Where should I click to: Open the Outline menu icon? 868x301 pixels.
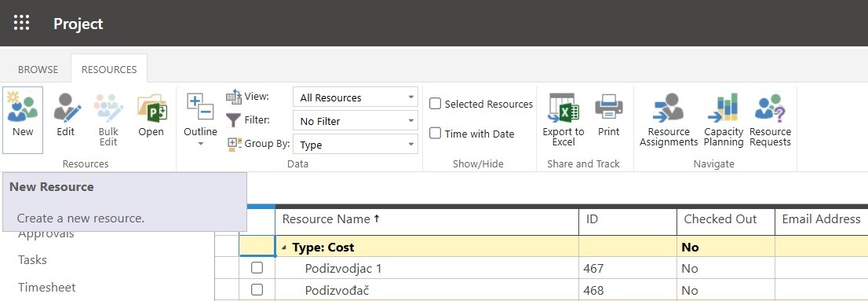pyautogui.click(x=200, y=108)
